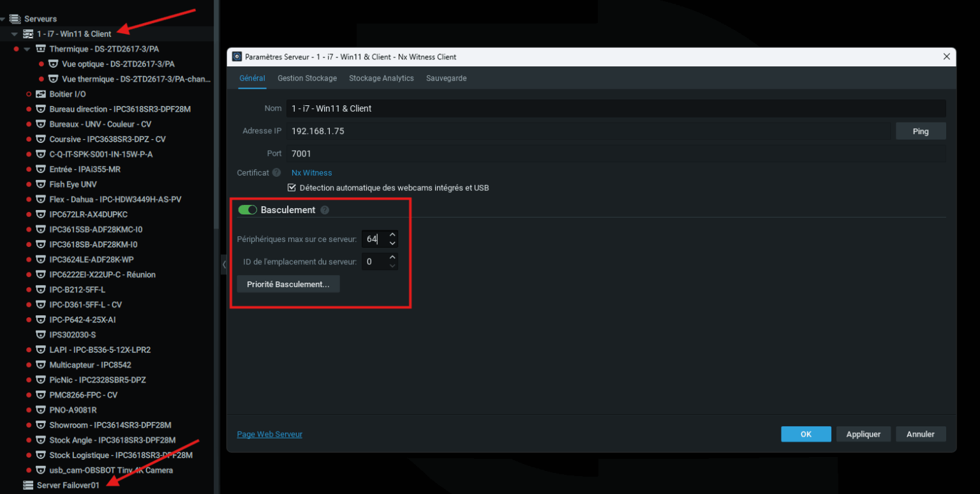This screenshot has height=494, width=980.
Task: Click the camera icon of PNO-A9081R
Action: point(41,410)
